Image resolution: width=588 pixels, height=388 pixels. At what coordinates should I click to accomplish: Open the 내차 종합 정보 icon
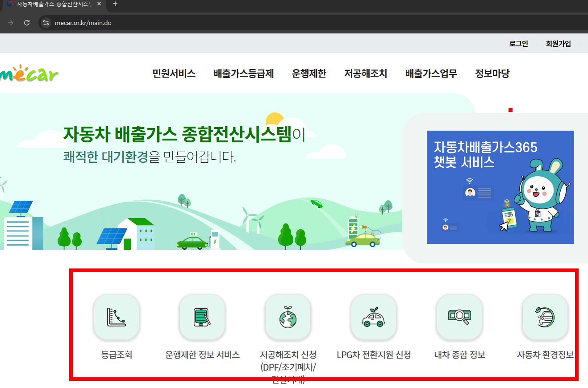pyautogui.click(x=459, y=318)
